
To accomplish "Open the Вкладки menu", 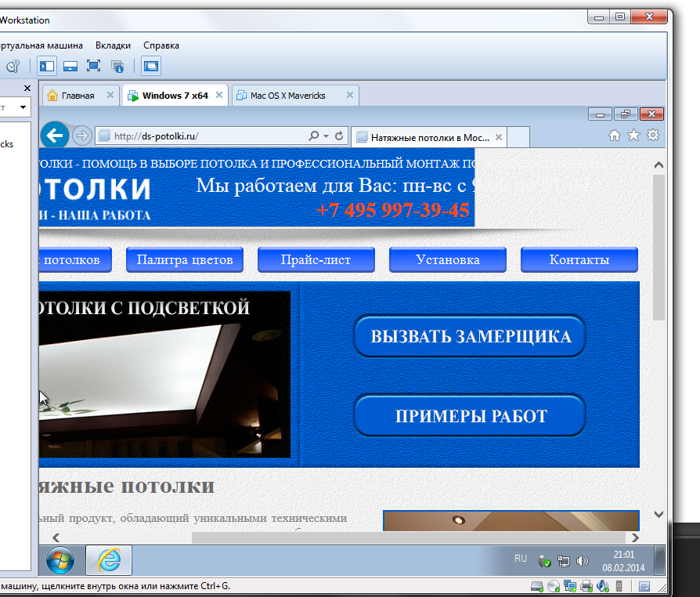I will [x=113, y=45].
